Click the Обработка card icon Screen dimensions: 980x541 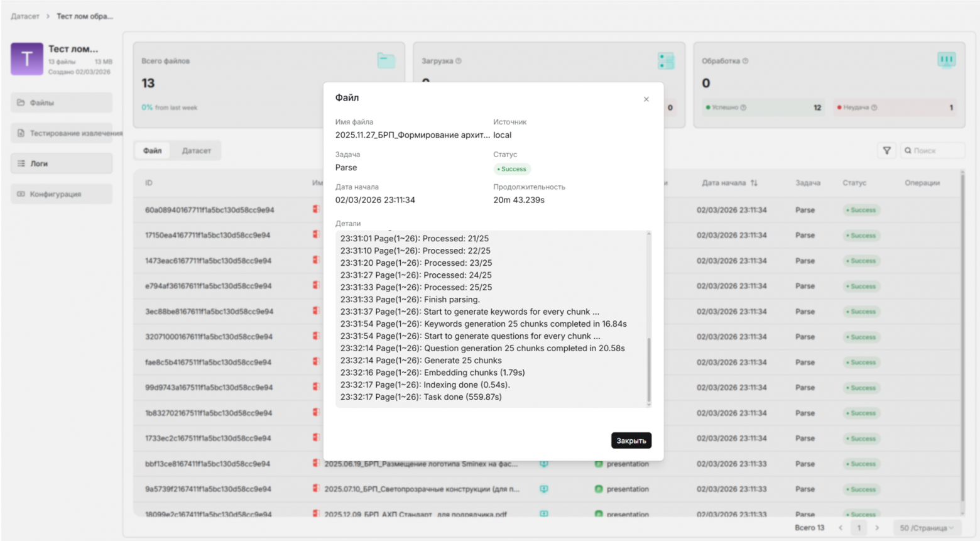947,60
